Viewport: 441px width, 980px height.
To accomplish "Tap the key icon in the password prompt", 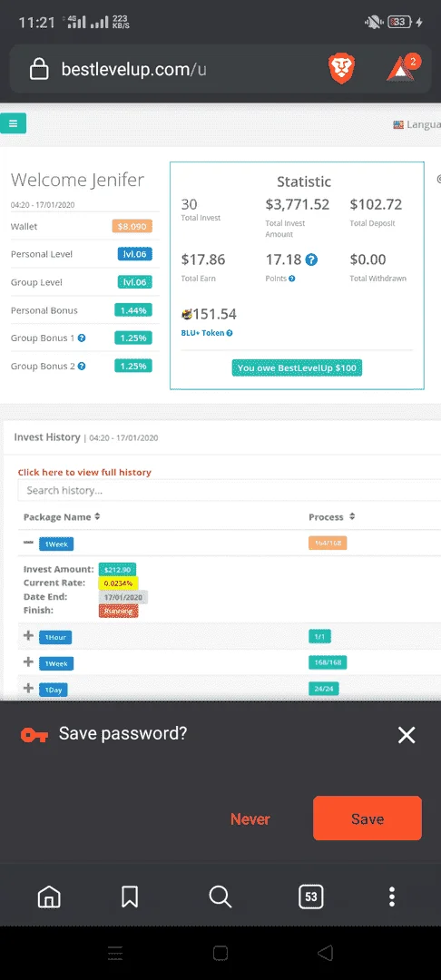I will pyautogui.click(x=34, y=735).
